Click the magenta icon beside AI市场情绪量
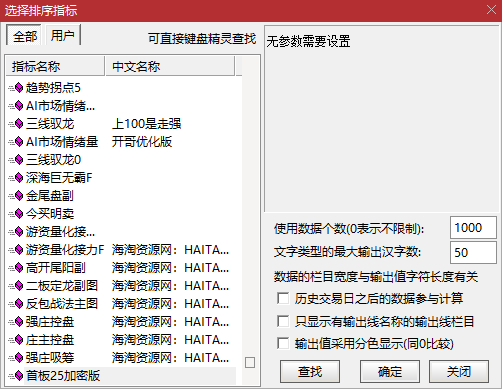 [x=19, y=142]
